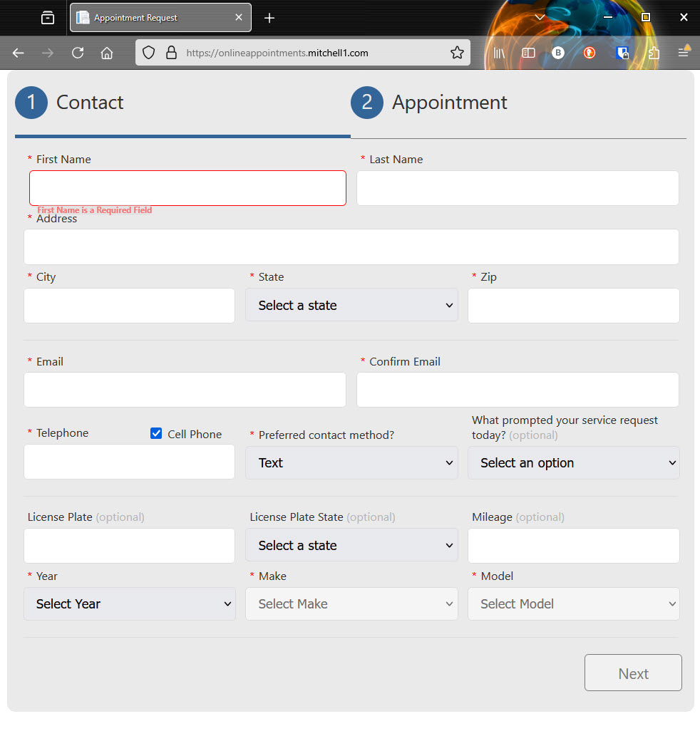The image size is (700, 736).
Task: Click the site security padlock icon
Action: tap(171, 53)
